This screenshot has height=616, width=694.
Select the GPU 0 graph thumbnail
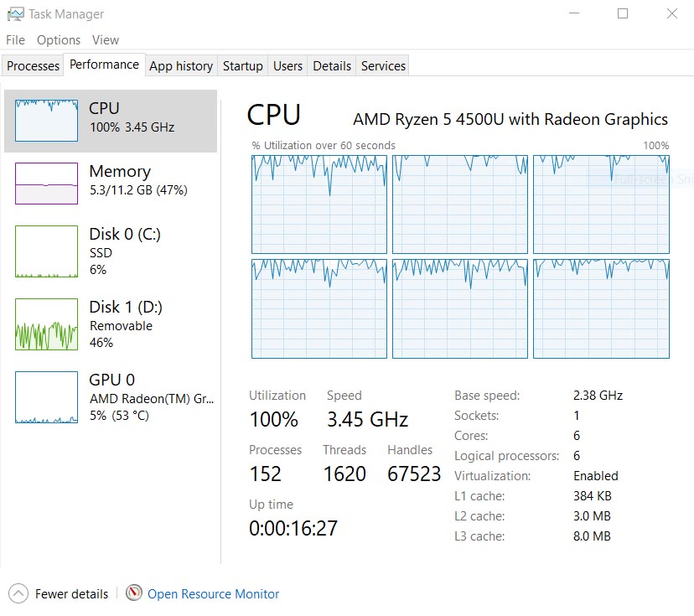click(x=46, y=397)
